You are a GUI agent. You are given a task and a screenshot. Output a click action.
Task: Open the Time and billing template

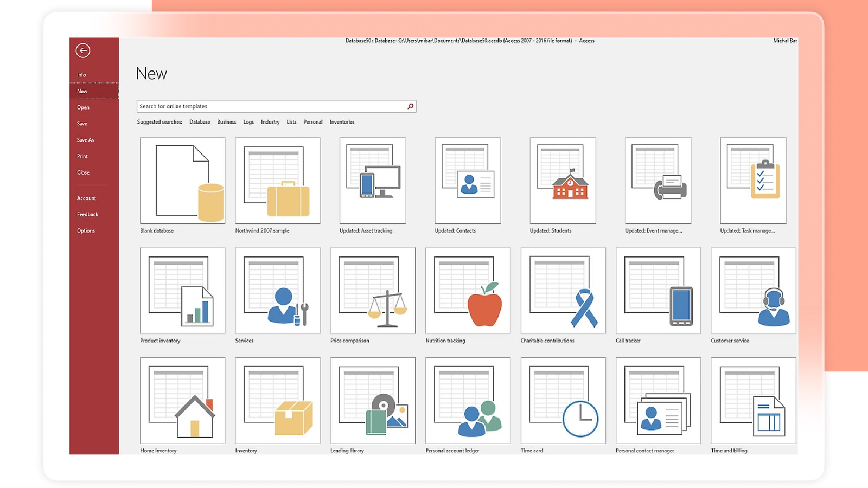pos(754,401)
